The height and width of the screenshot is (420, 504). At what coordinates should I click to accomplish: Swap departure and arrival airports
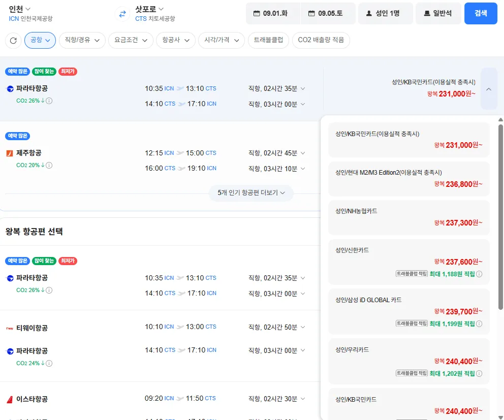coord(122,14)
